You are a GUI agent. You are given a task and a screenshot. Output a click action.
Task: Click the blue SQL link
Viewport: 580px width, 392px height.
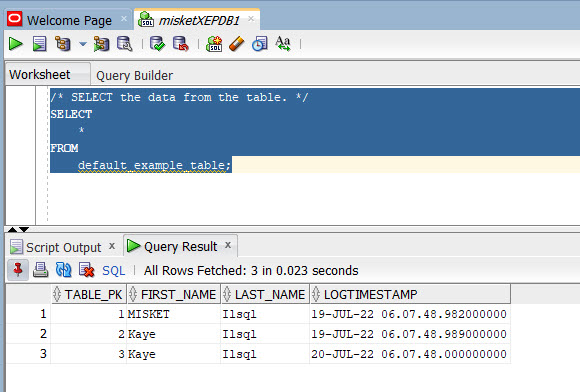pos(114,271)
